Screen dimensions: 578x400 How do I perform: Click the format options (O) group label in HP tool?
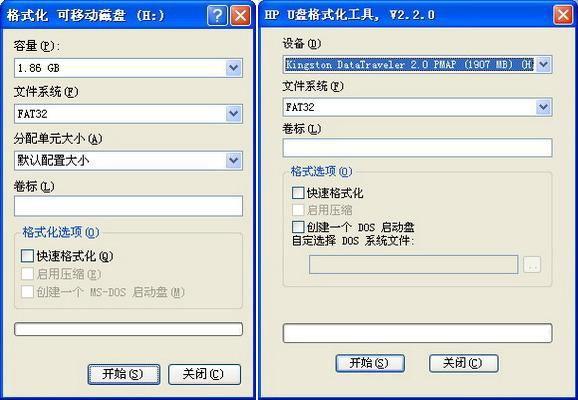pyautogui.click(x=321, y=171)
